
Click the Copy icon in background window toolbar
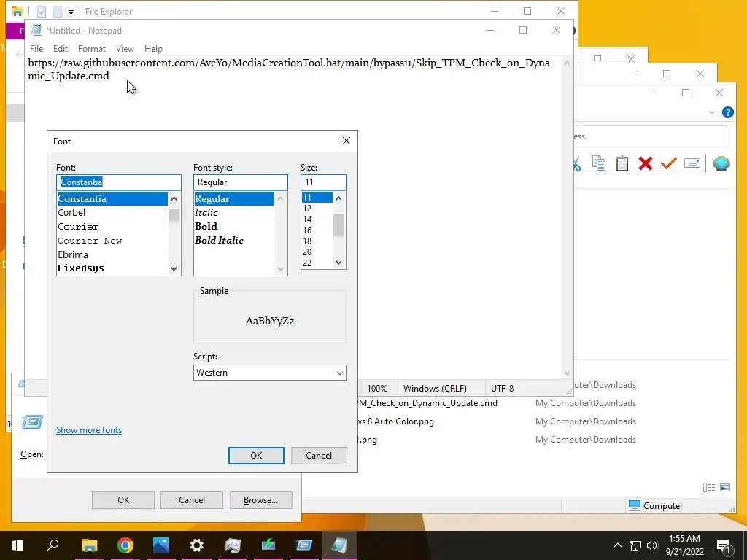[x=599, y=163]
